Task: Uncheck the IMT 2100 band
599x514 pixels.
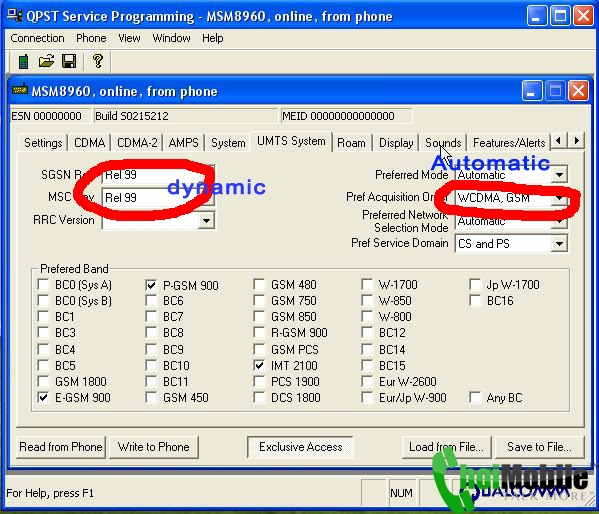Action: tap(259, 365)
